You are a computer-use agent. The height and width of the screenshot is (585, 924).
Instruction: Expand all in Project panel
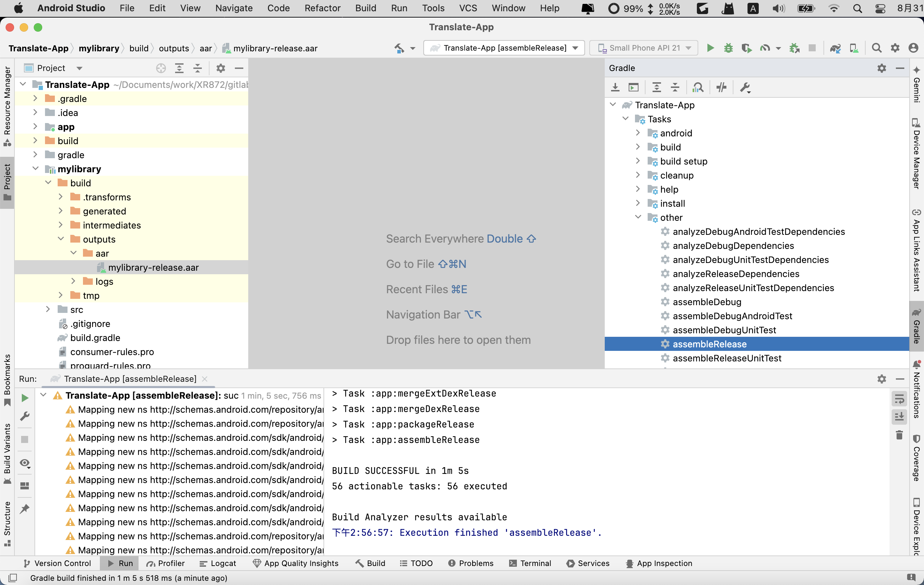coord(179,68)
